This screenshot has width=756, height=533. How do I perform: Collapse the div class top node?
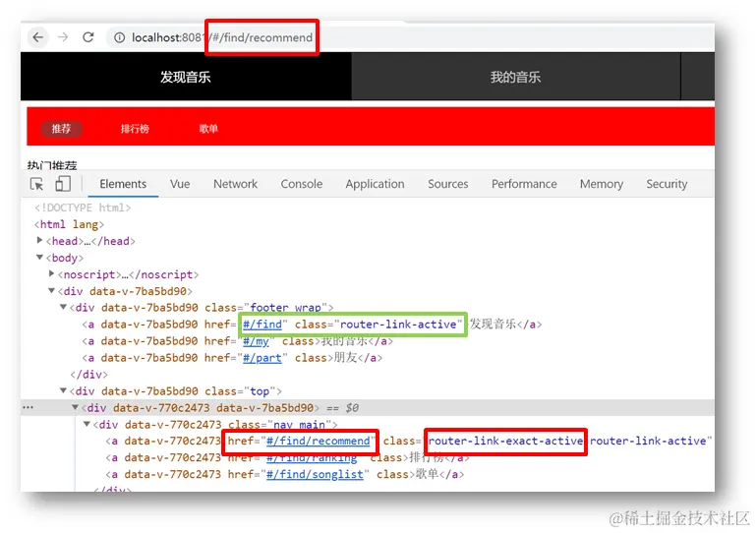coord(63,390)
